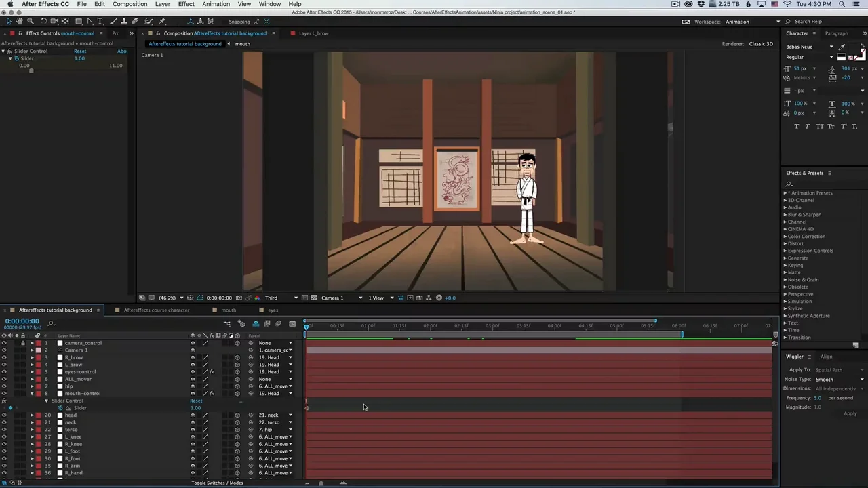Viewport: 868px width, 488px height.
Task: Click the Slider handle in Effect Controls
Action: tap(31, 70)
